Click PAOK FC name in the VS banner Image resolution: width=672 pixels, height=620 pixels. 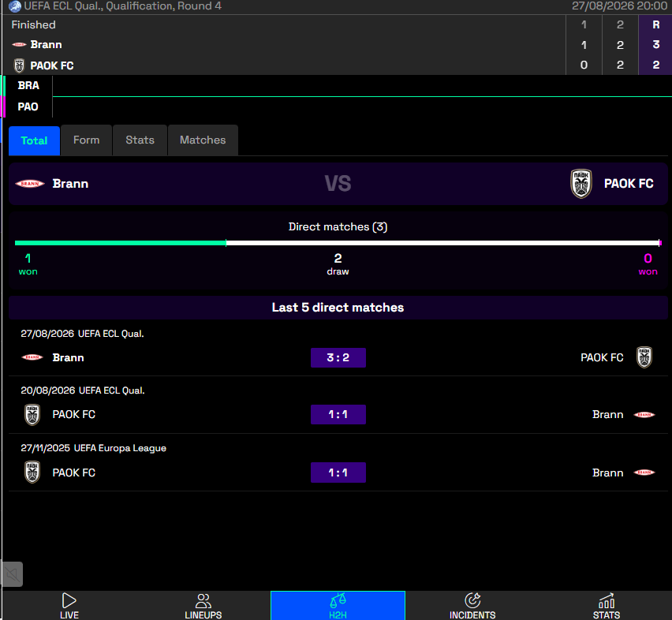[x=629, y=184]
